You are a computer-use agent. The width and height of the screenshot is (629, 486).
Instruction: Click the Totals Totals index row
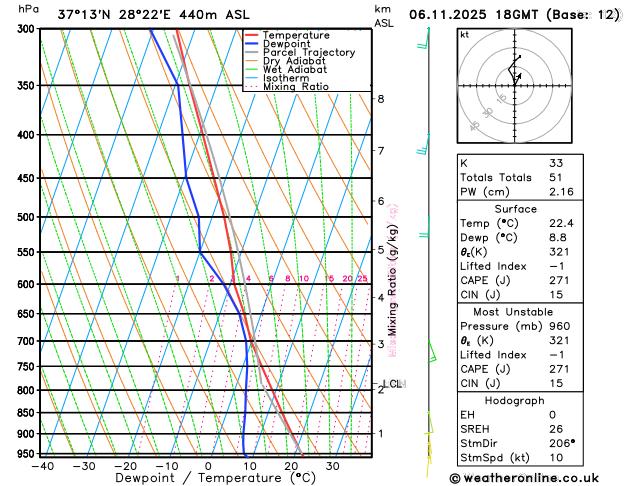520,177
